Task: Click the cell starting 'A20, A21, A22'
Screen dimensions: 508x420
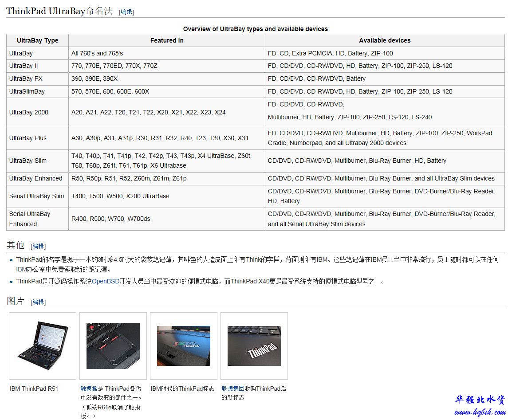Action: point(167,112)
